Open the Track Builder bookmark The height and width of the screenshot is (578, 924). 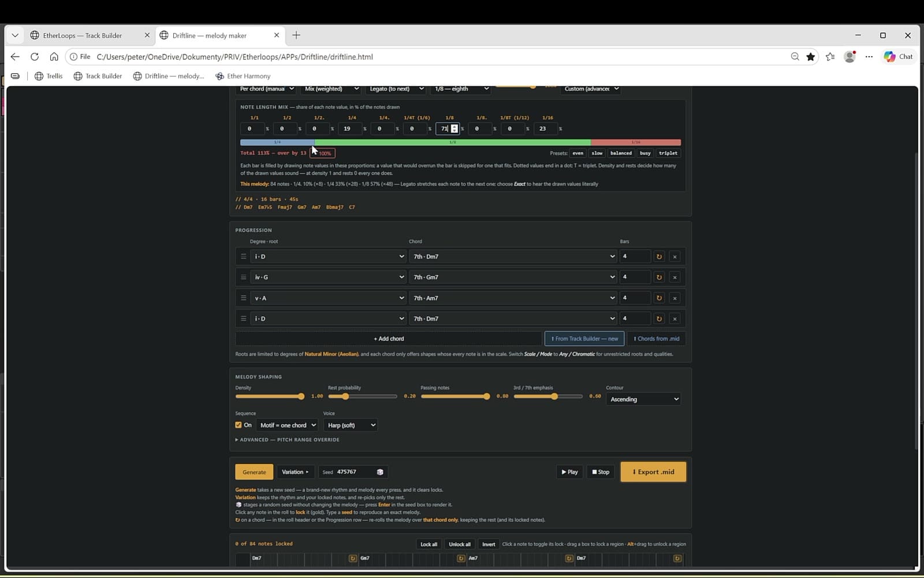point(98,76)
